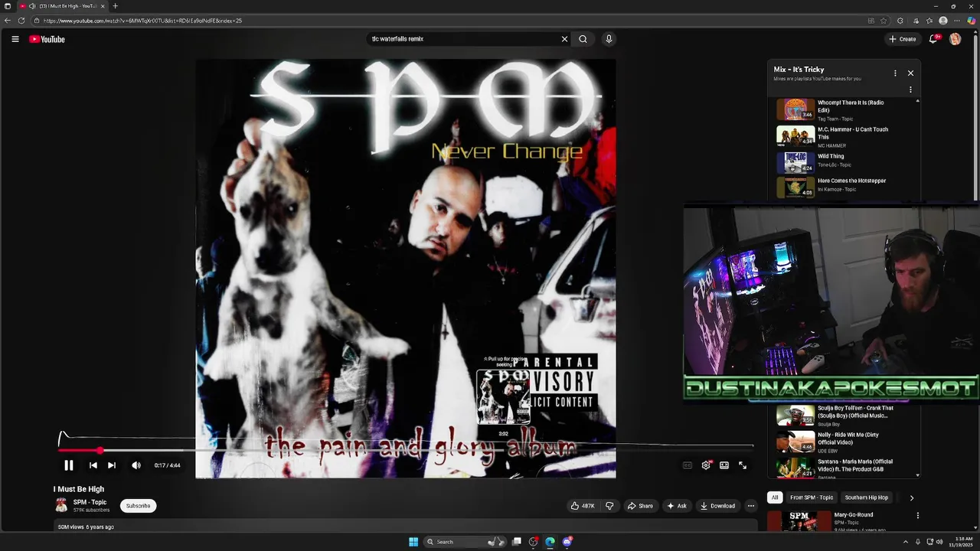
Task: Open the Windows Start menu
Action: 413,542
